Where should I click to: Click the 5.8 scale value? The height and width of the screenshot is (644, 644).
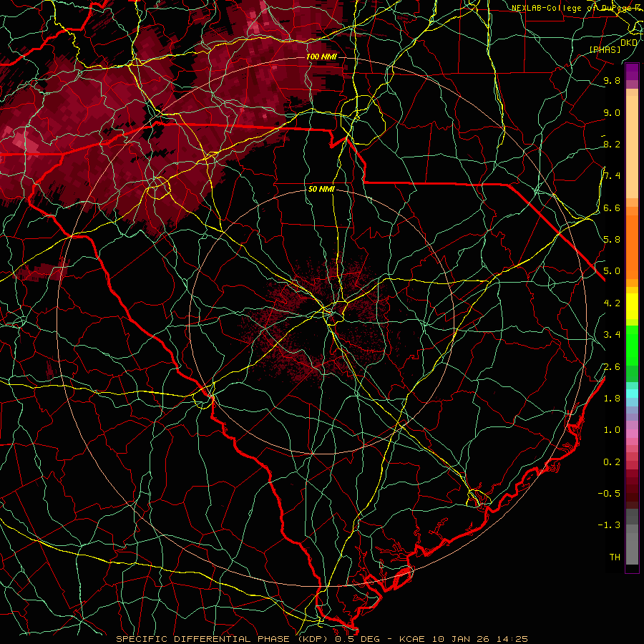(x=612, y=240)
